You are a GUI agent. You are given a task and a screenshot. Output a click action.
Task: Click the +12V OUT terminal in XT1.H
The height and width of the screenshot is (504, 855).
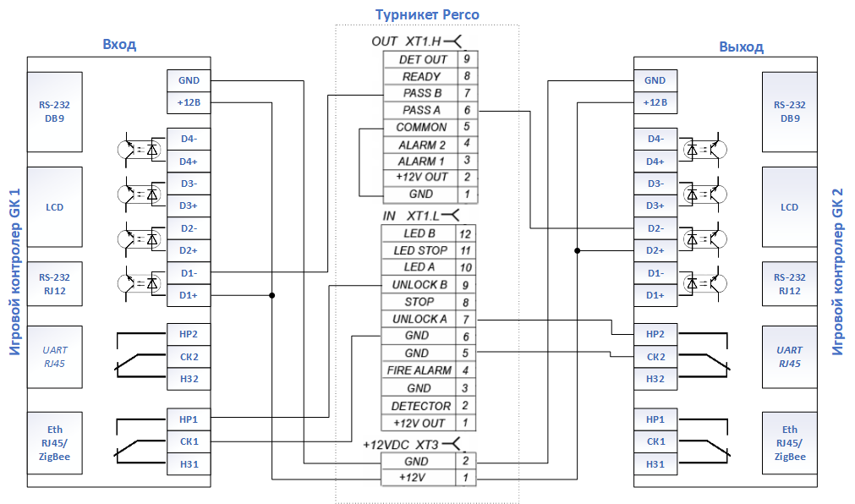coord(430,178)
